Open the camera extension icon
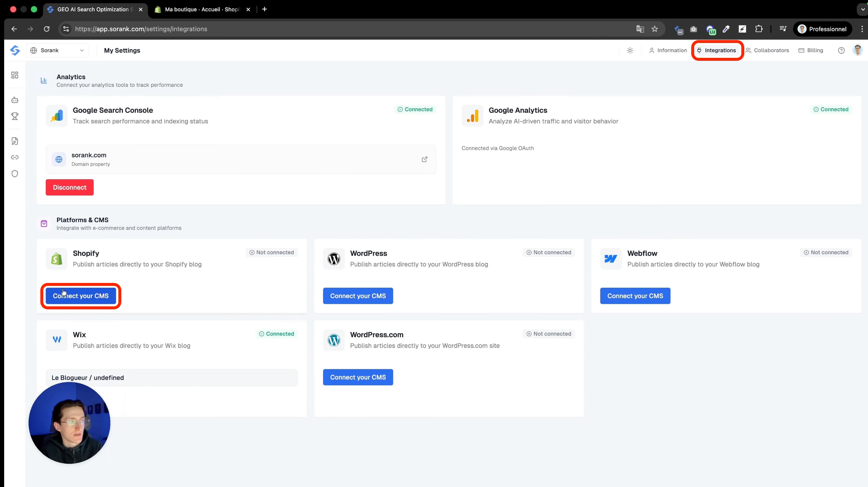The width and height of the screenshot is (868, 487). coord(693,29)
